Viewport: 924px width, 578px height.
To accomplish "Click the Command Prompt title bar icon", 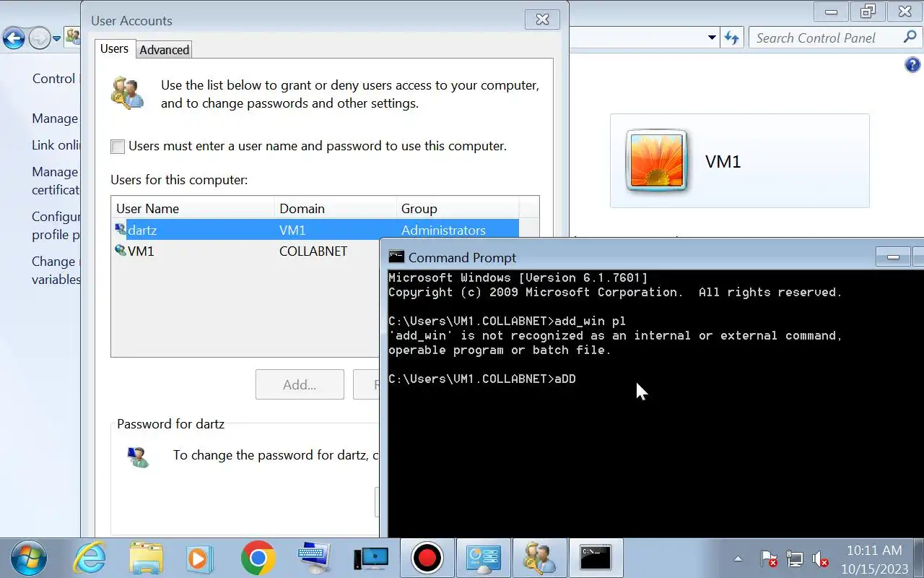I will (x=396, y=257).
